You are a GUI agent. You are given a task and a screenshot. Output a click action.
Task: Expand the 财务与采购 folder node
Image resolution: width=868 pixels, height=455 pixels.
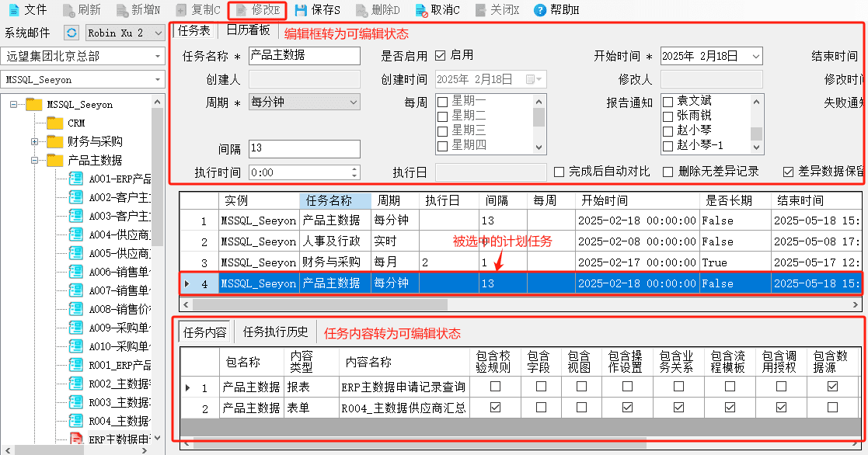tap(34, 141)
